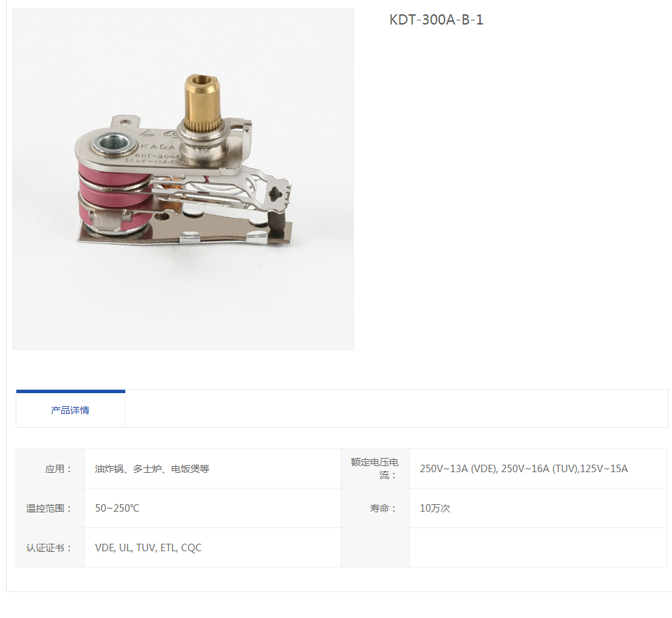Click the 寿命 label cell
The width and height of the screenshot is (672, 618).
[375, 508]
